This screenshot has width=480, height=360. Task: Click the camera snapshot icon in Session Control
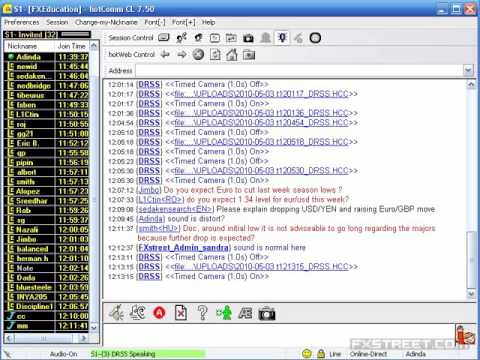click(x=248, y=38)
